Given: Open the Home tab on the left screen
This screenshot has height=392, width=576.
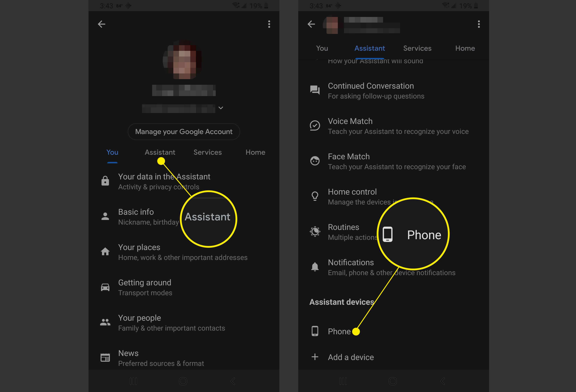Looking at the screenshot, I should click(x=255, y=152).
